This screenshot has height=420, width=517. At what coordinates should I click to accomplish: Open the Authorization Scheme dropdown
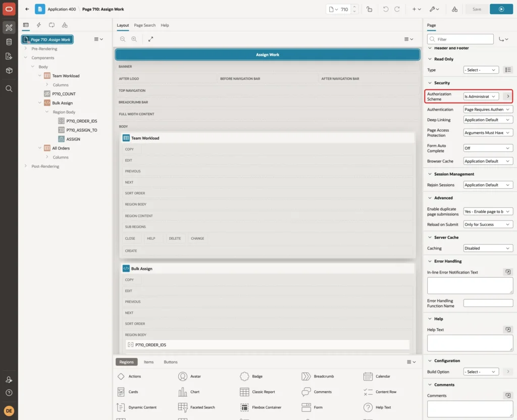tap(481, 96)
